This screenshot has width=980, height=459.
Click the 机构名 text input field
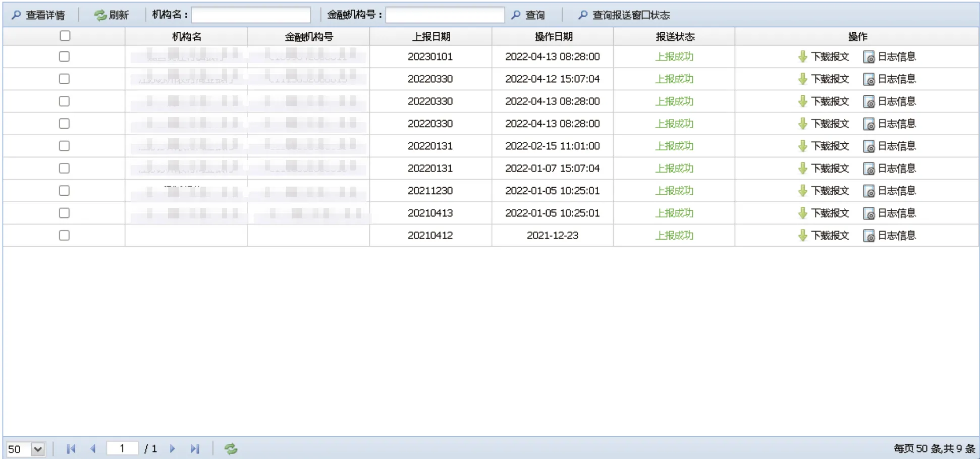click(251, 15)
